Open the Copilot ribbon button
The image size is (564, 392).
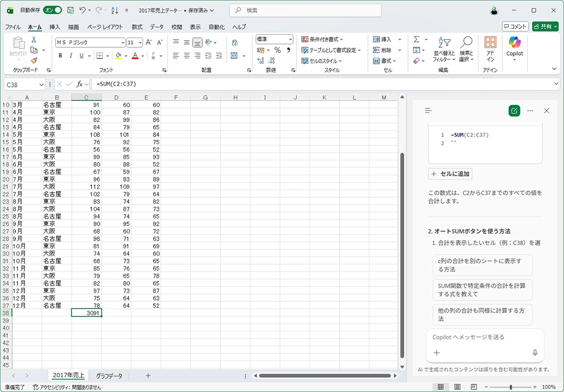pyautogui.click(x=514, y=48)
